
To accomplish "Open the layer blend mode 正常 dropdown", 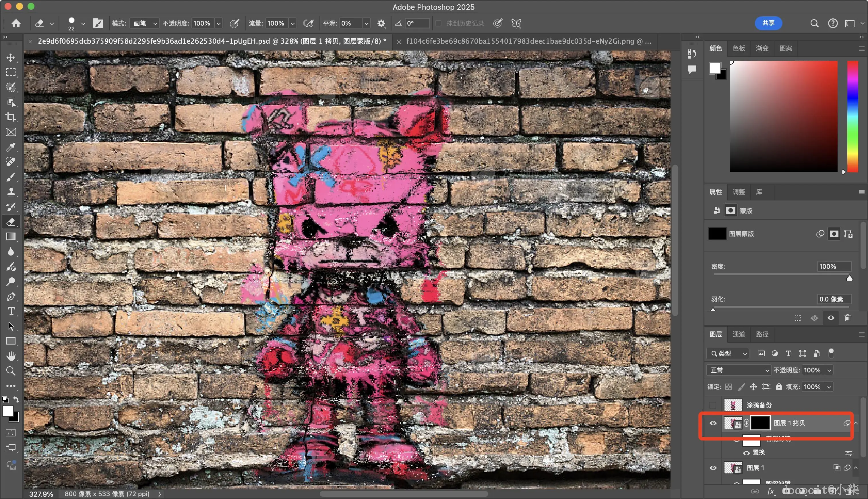I will (739, 370).
